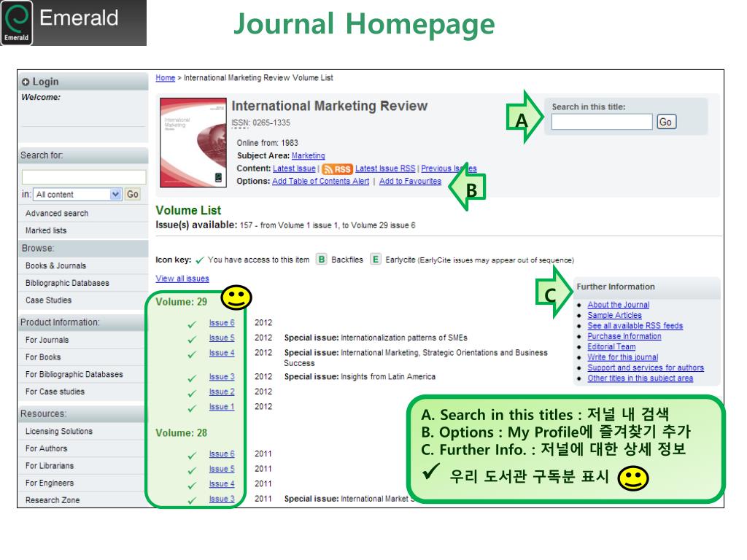The height and width of the screenshot is (560, 747).
Task: Browse Books & Journals
Action: tap(55, 265)
